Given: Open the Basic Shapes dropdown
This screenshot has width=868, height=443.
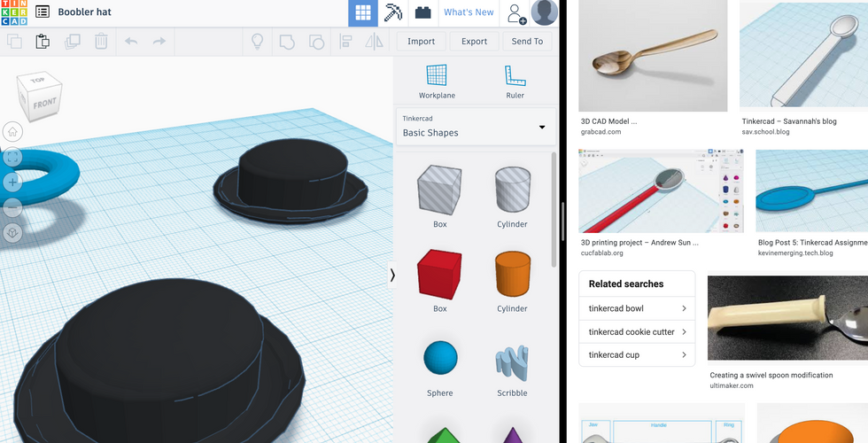Looking at the screenshot, I should (476, 127).
